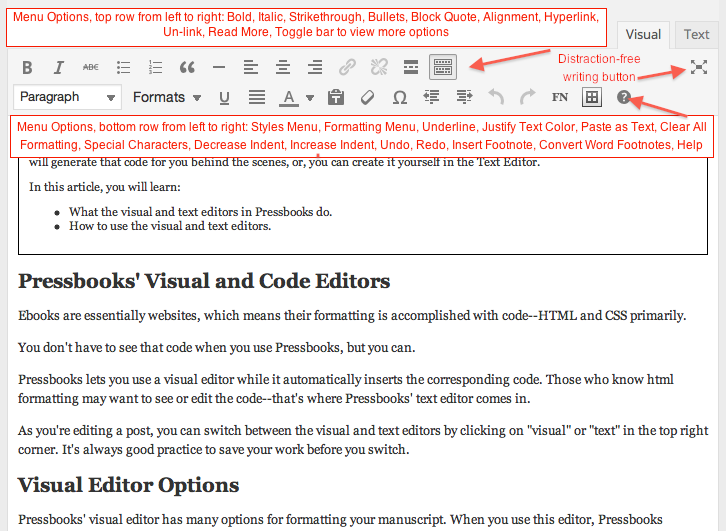Screen dimensions: 726x531
Task: Switch to the Visual tab
Action: [643, 35]
